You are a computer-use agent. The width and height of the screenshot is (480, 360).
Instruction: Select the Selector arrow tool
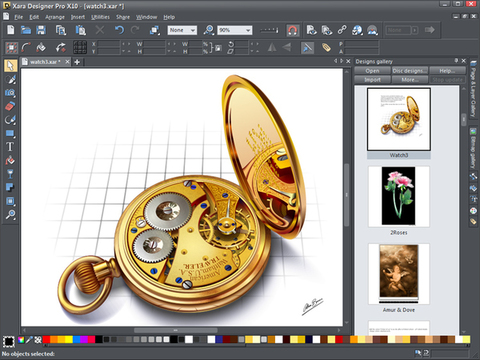tap(10, 65)
